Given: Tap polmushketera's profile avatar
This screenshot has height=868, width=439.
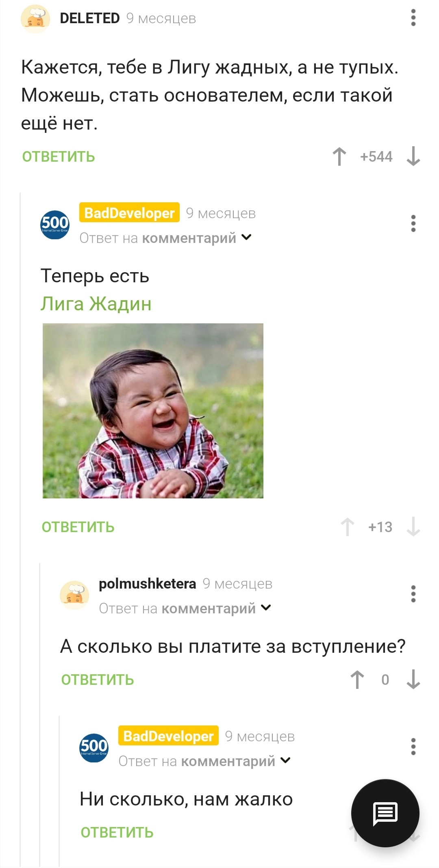Looking at the screenshot, I should [x=74, y=595].
